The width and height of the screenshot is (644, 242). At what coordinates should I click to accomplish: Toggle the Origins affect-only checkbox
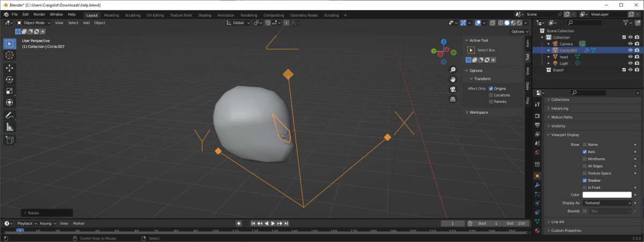click(x=491, y=89)
